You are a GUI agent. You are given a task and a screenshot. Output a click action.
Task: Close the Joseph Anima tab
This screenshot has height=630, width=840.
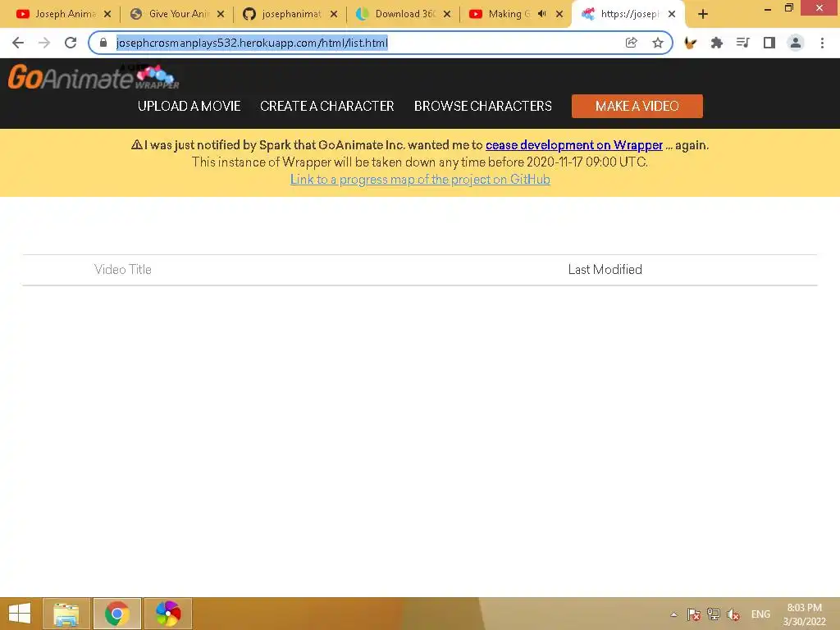tap(107, 14)
